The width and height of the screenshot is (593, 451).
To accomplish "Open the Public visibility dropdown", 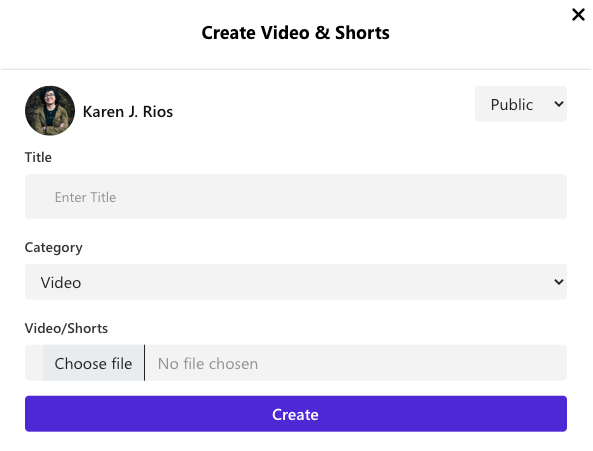I will (x=520, y=104).
